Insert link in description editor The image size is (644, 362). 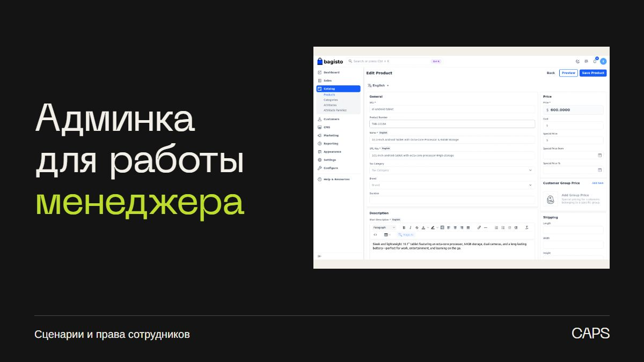pos(479,227)
